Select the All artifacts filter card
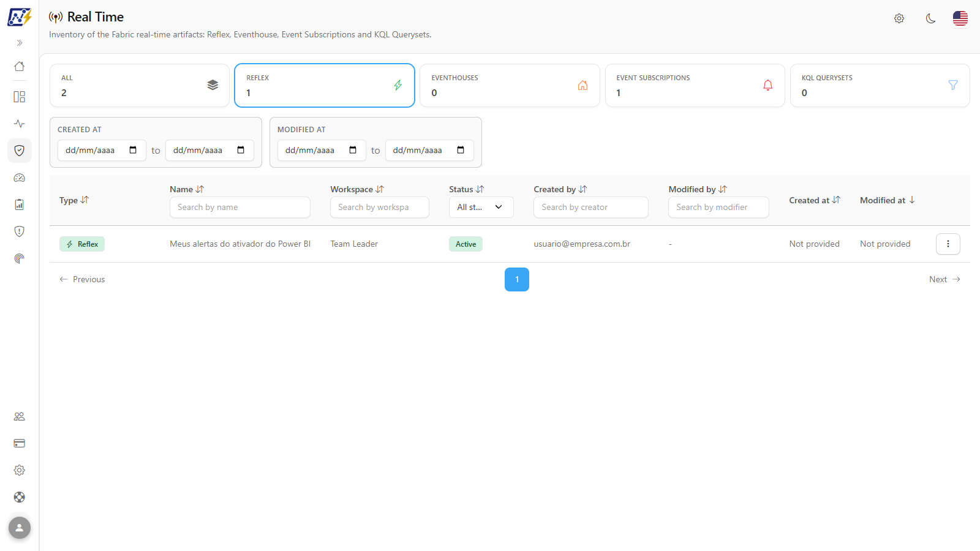 tap(140, 86)
